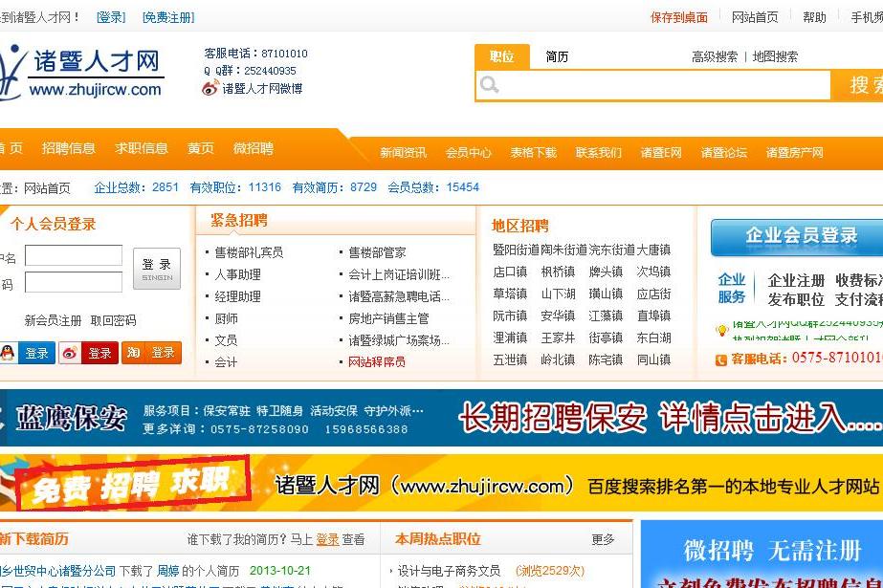Viewport: 883px width, 588px height.
Task: Click 取回密码 link
Action: (x=113, y=320)
